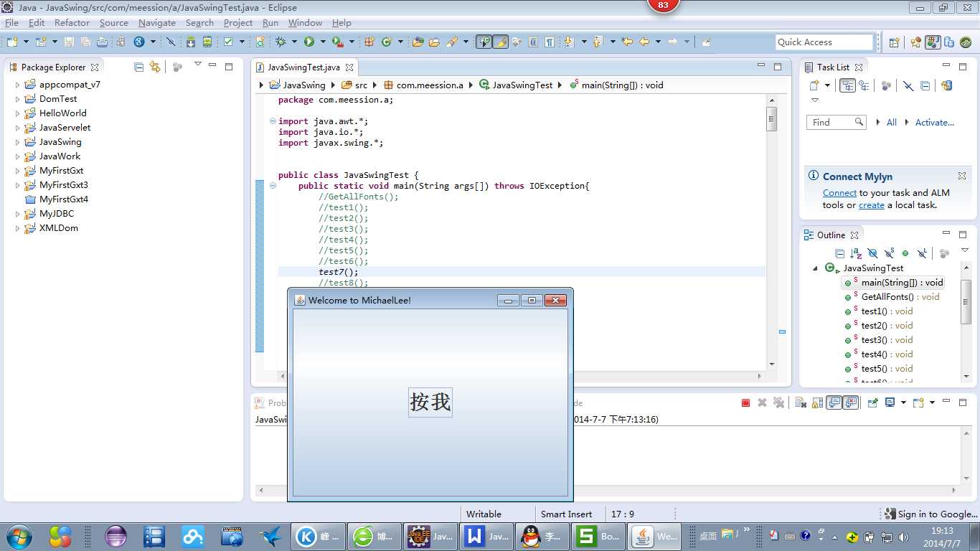Image resolution: width=980 pixels, height=551 pixels.
Task: Expand the MyJDBC project node
Action: [17, 214]
